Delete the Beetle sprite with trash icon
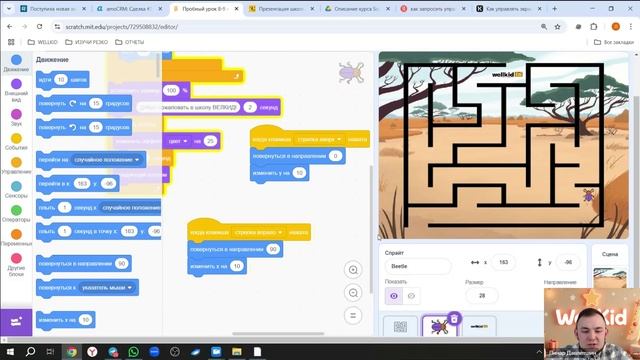Viewport: 640px width, 360px height. pyautogui.click(x=454, y=319)
